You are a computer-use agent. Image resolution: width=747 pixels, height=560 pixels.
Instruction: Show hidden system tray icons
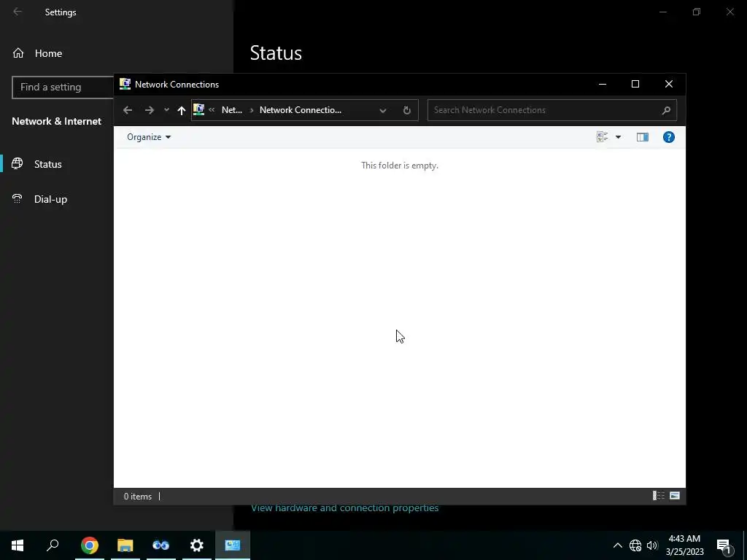tap(617, 545)
